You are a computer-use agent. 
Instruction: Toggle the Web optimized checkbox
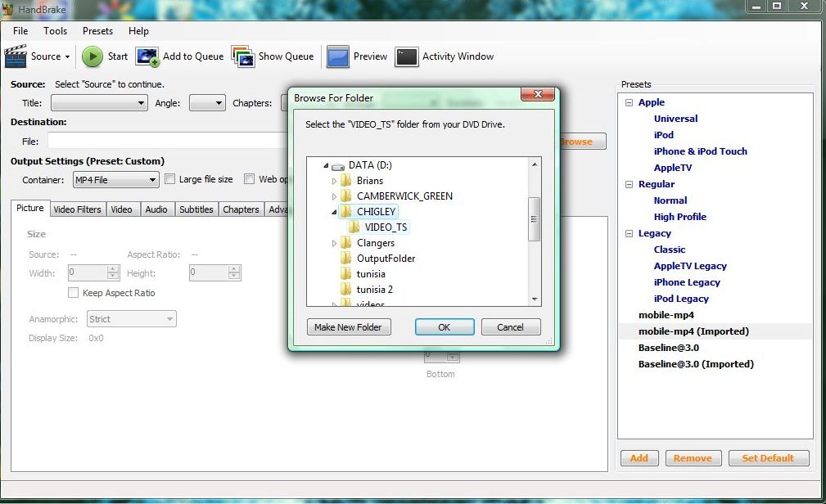pos(251,179)
